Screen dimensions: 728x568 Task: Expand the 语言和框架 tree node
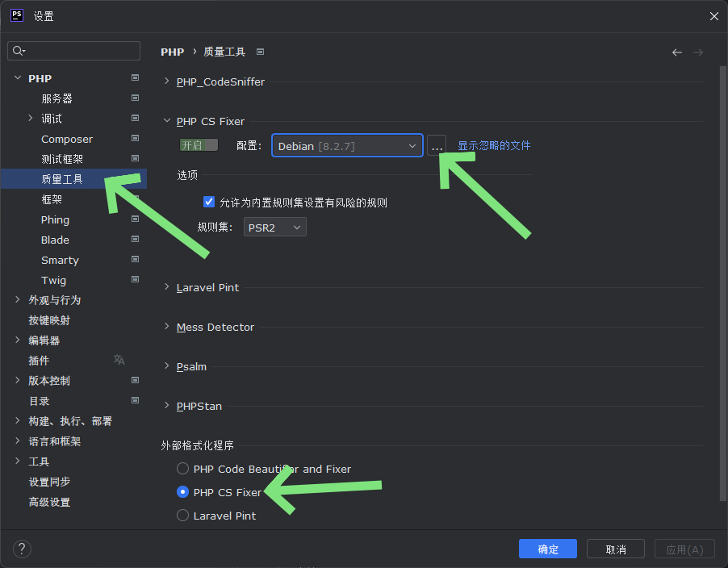[18, 441]
